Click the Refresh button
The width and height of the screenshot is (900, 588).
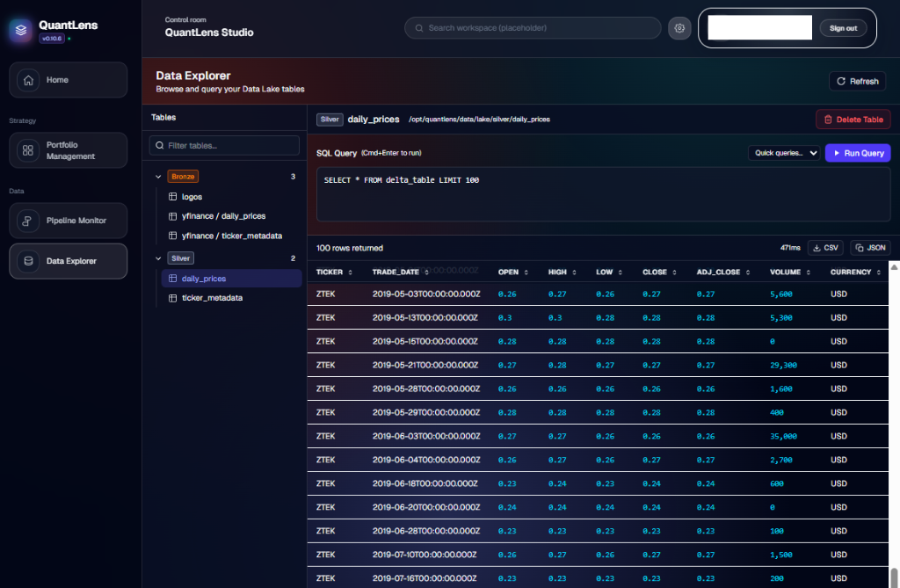pyautogui.click(x=857, y=81)
